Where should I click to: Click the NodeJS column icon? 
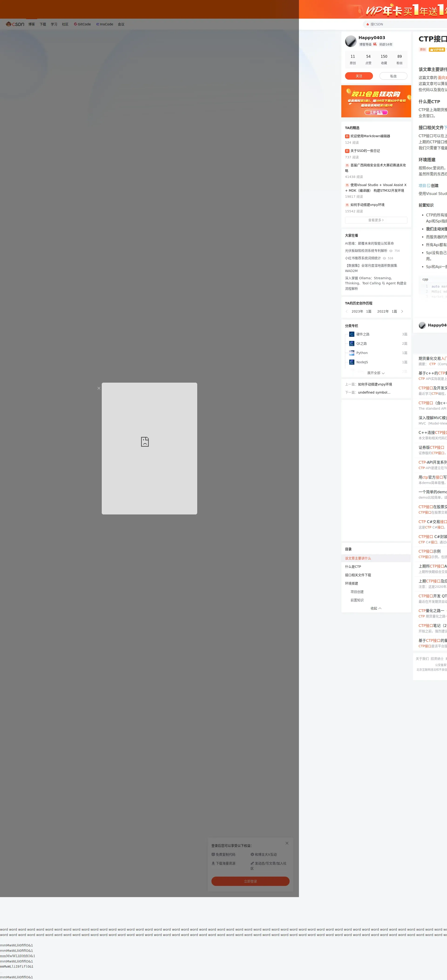352,362
